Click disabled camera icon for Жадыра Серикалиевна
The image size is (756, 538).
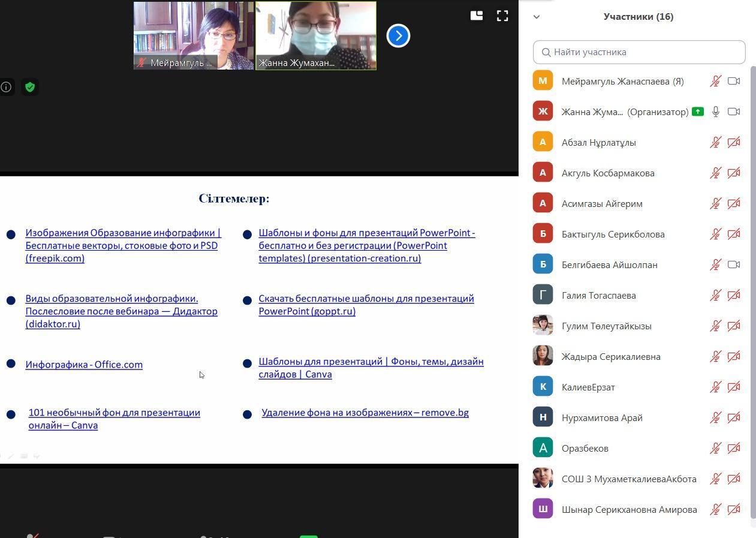point(734,356)
